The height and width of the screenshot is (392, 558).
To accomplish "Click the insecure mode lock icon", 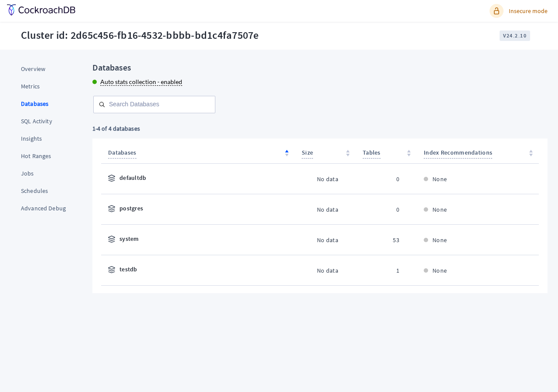I will click(497, 11).
